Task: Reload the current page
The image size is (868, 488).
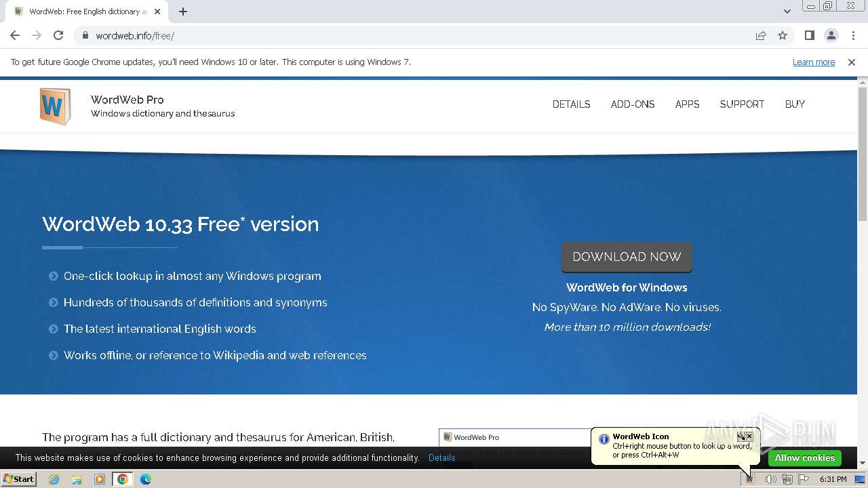Action: 58,35
